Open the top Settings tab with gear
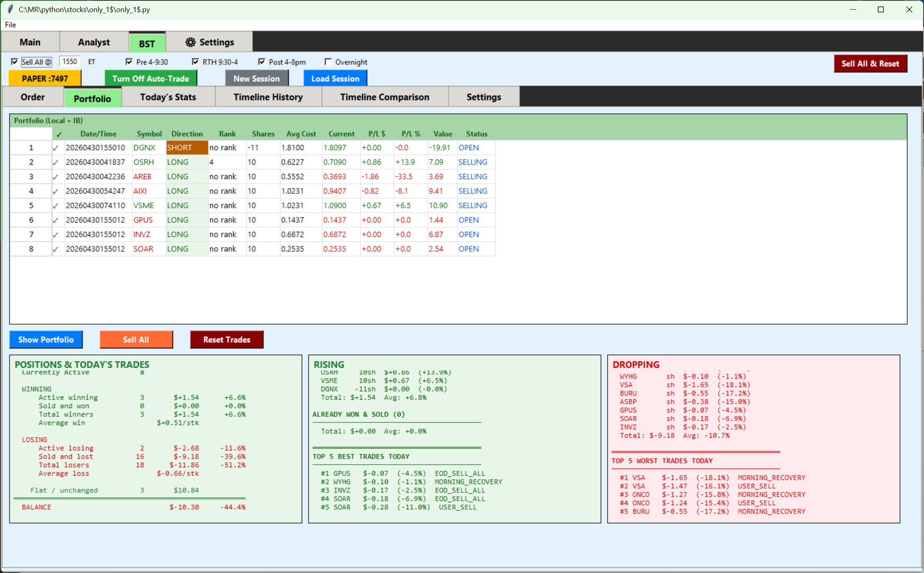Viewport: 924px width, 573px height. click(209, 42)
